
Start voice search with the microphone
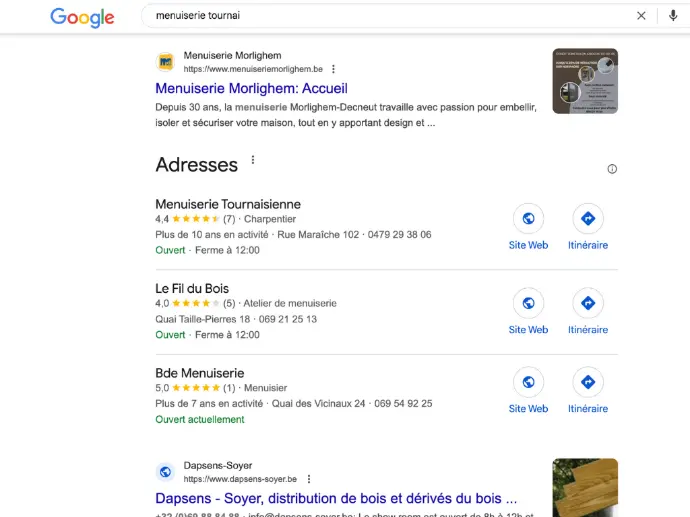[673, 16]
